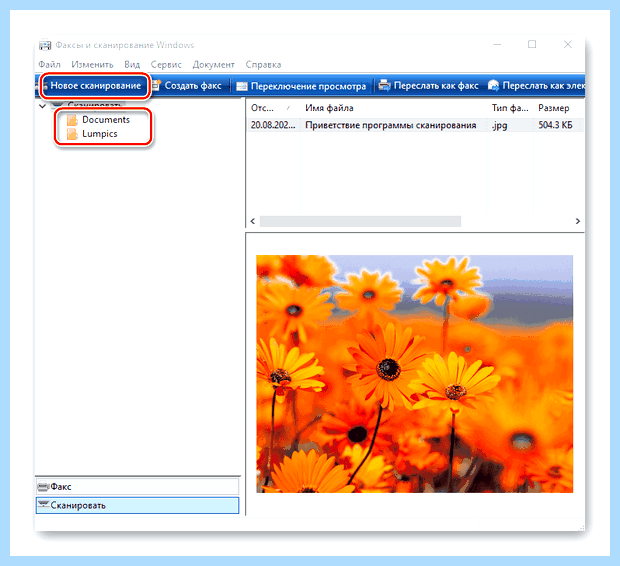Screen dimensions: 620x566
Task: Open the Файл menu
Action: click(49, 64)
